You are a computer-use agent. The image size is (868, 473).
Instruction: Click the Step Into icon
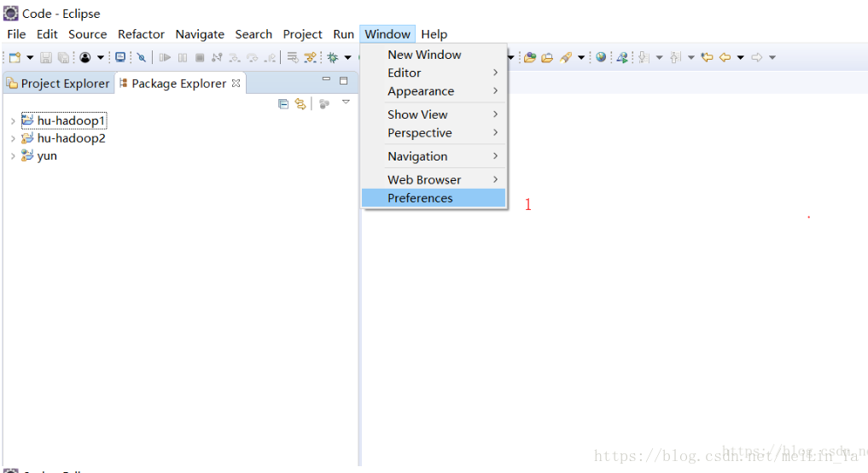(x=235, y=57)
